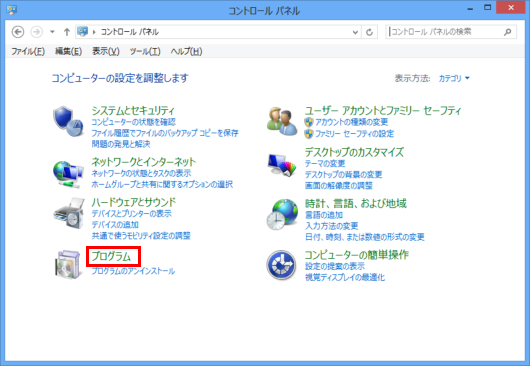Open user accounts people icon

[x=282, y=122]
